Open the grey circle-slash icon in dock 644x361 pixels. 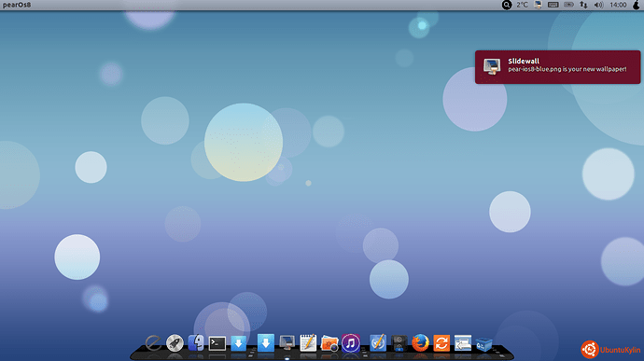coord(153,343)
